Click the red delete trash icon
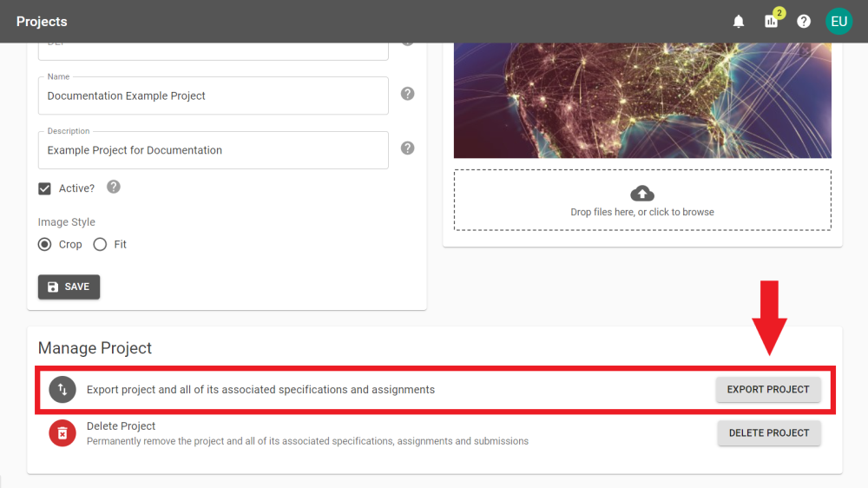 62,432
